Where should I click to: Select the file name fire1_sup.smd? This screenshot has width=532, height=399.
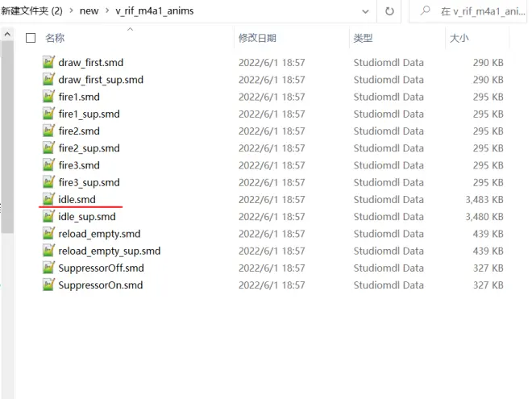(89, 114)
